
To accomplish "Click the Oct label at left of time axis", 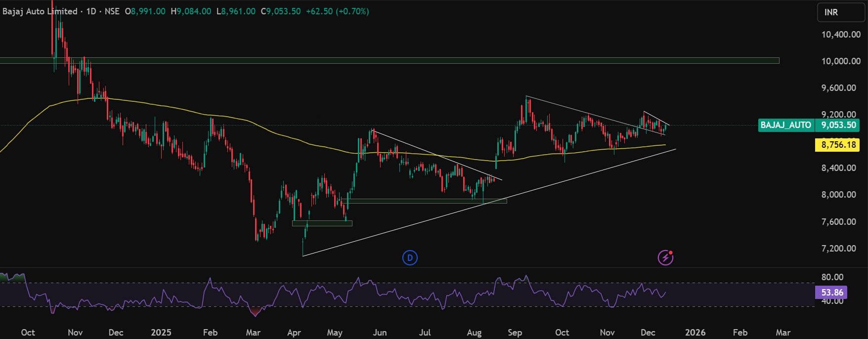I will [28, 333].
